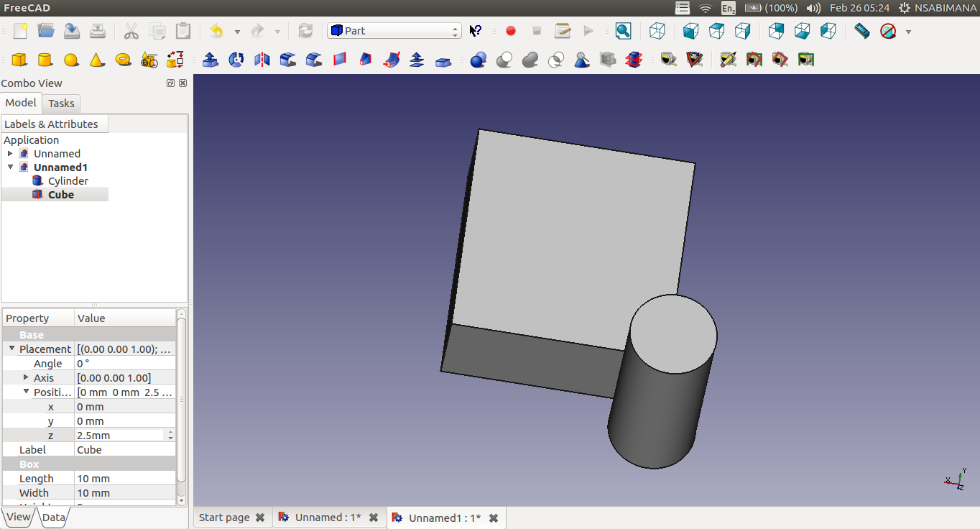Switch to the Data property tab
Viewport: 980px width, 529px height.
click(53, 517)
